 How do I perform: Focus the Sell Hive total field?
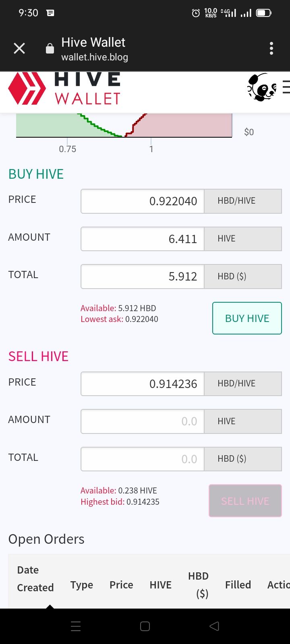tap(143, 459)
